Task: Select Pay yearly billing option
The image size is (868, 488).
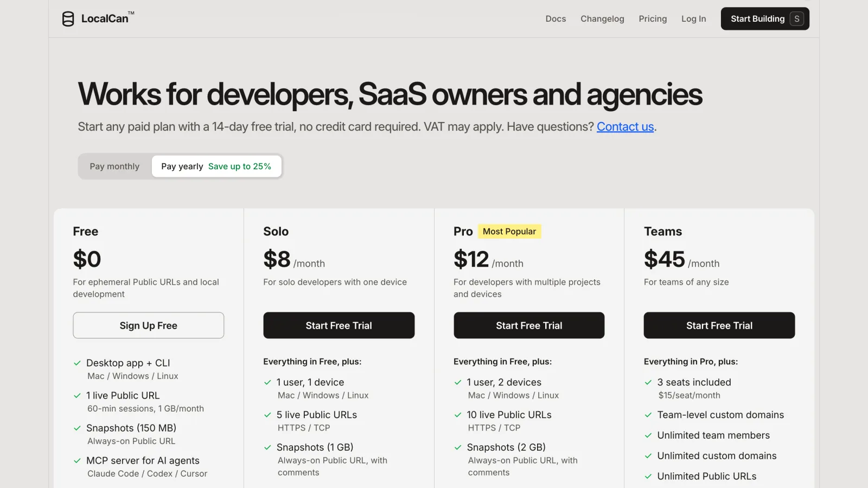Action: click(216, 166)
